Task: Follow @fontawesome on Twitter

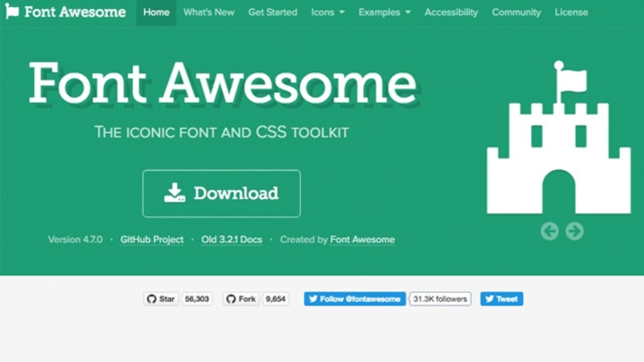Action: [355, 299]
